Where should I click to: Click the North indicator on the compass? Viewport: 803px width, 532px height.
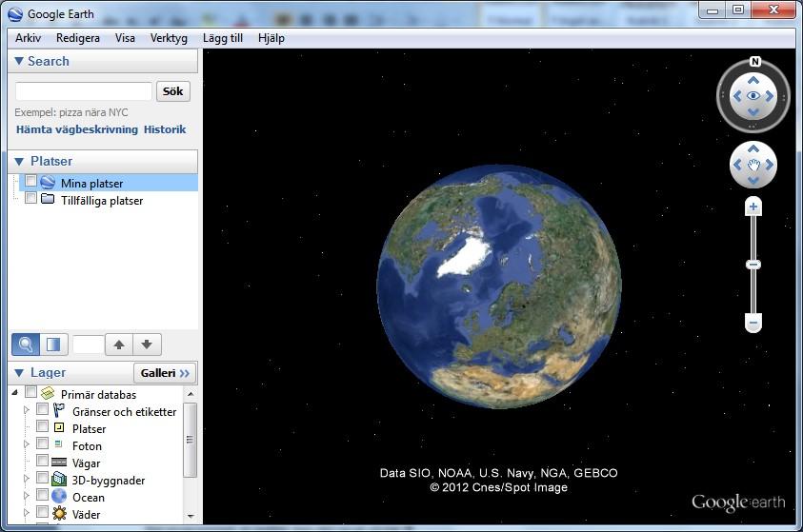click(x=754, y=62)
